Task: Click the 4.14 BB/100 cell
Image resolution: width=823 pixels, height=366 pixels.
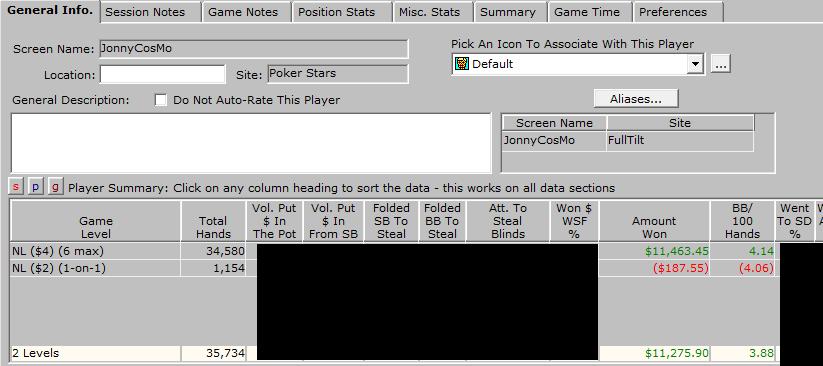Action: (x=742, y=251)
